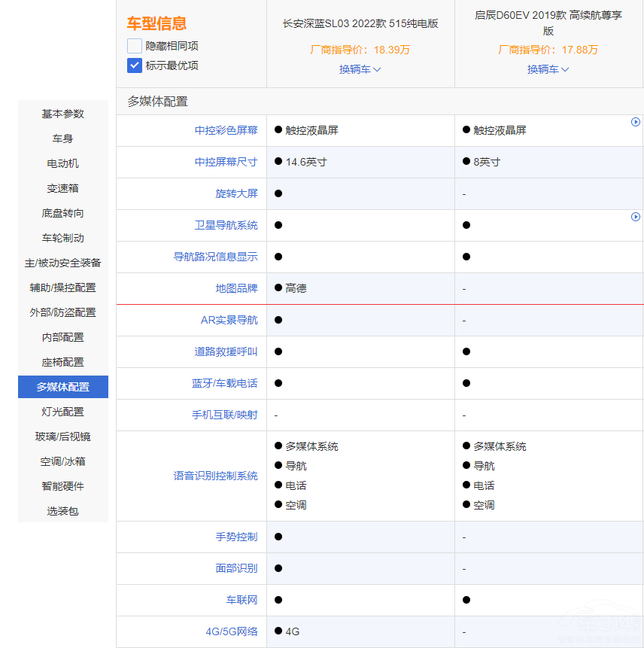Uncheck the 标示最优项 checkbox
644x648 pixels.
click(x=135, y=65)
